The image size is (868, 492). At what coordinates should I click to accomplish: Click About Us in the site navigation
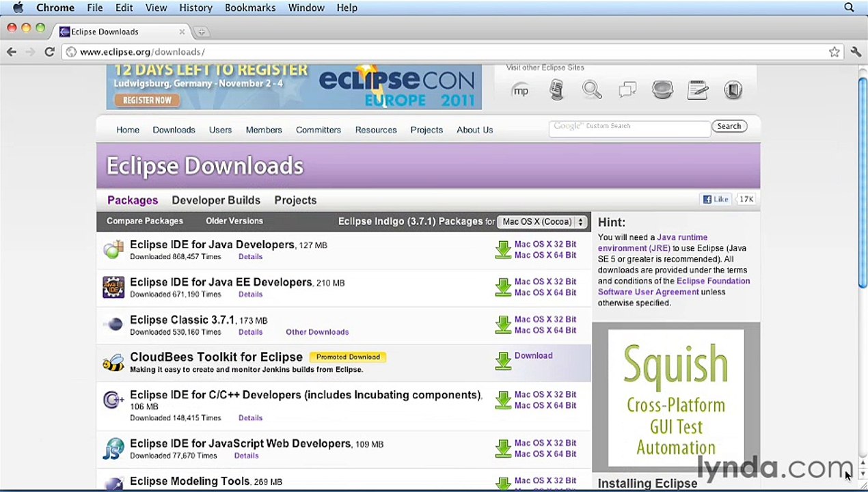click(474, 130)
